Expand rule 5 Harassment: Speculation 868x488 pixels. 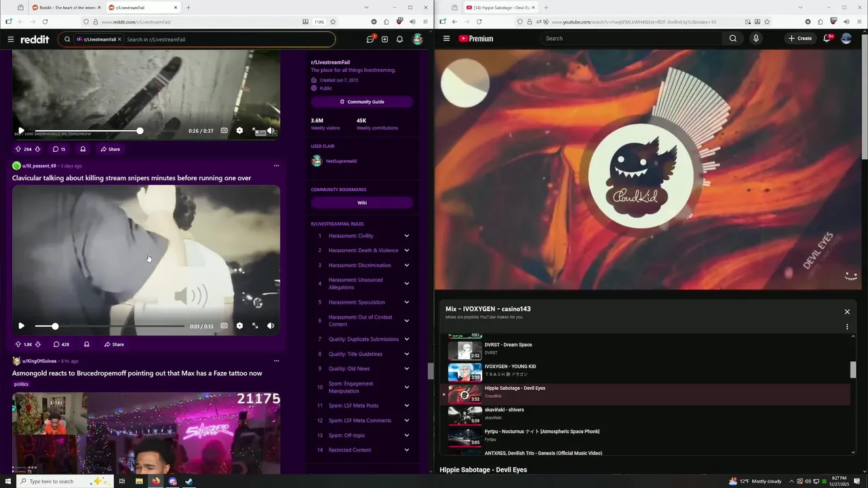tap(362, 302)
